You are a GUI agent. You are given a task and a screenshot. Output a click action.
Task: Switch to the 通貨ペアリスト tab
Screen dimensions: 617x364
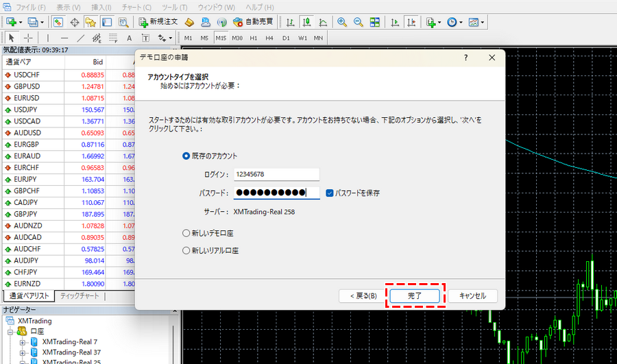[x=29, y=296]
